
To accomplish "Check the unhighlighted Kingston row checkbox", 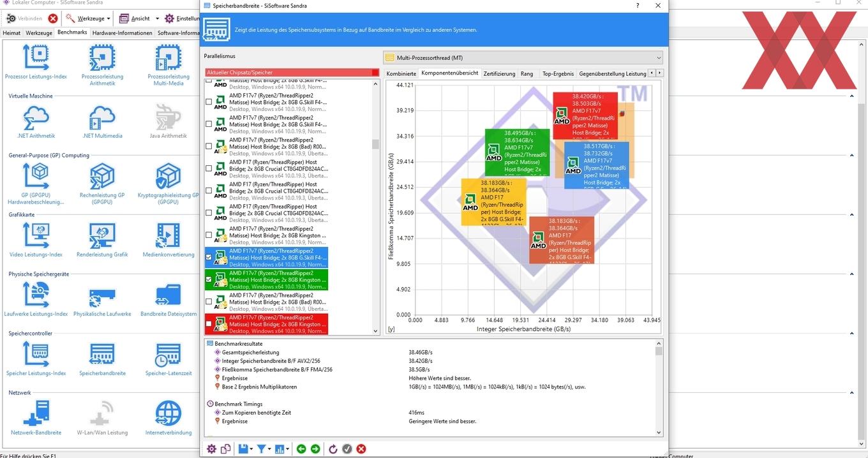I will pyautogui.click(x=209, y=235).
